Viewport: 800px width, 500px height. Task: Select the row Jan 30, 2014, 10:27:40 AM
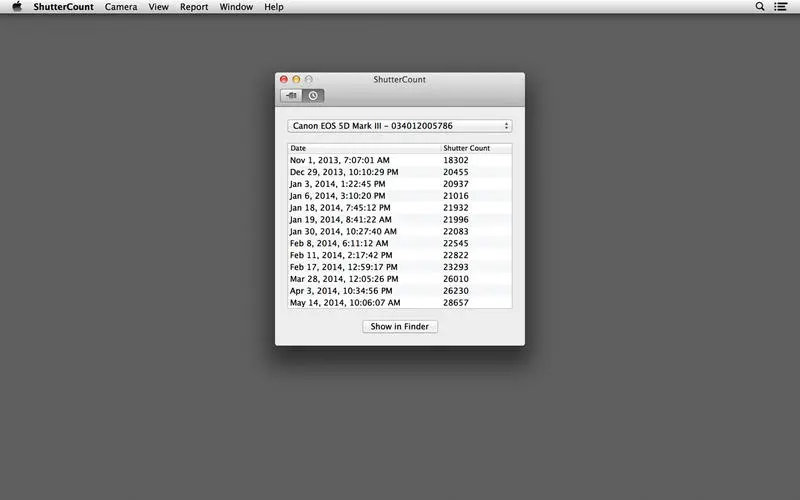tap(399, 231)
